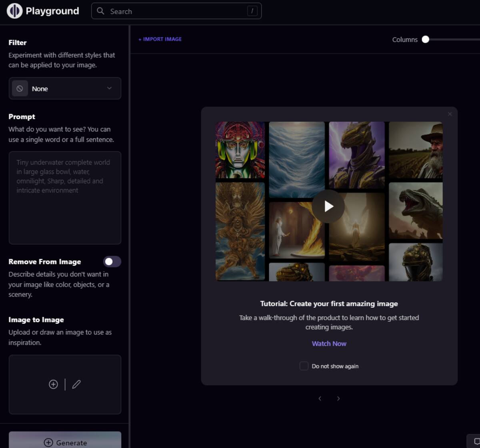
Task: Click the Remove From Image heading
Action: (x=45, y=262)
